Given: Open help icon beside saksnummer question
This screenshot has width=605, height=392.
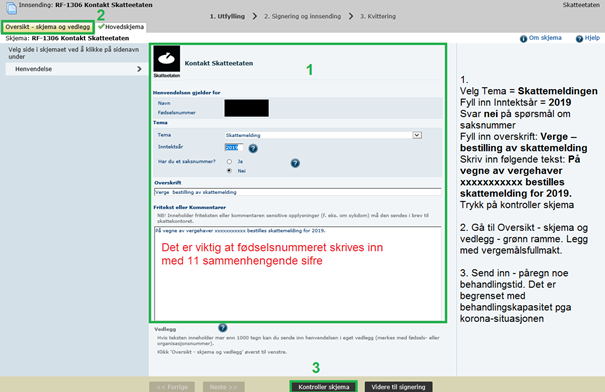Looking at the screenshot, I should click(295, 163).
